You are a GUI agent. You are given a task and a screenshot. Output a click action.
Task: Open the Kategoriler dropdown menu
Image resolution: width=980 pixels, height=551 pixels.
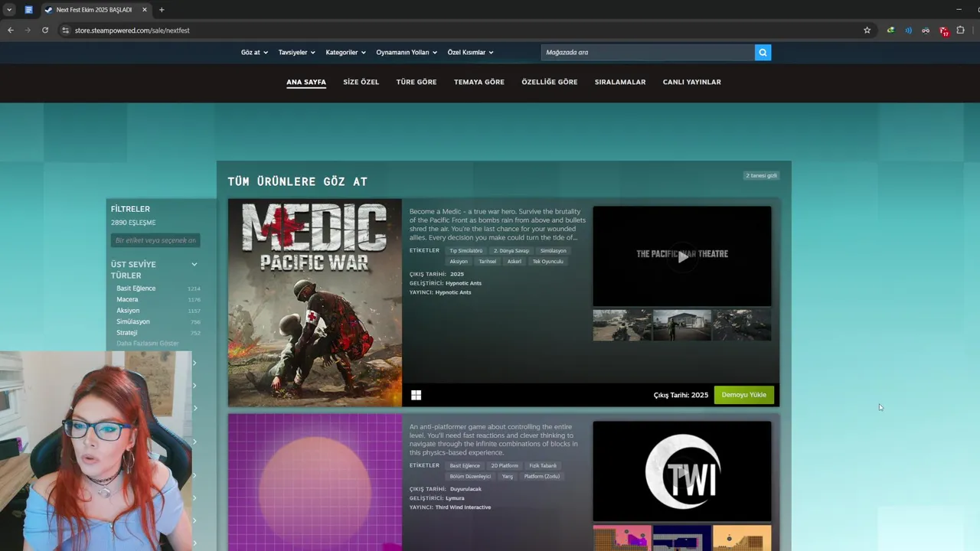(345, 52)
